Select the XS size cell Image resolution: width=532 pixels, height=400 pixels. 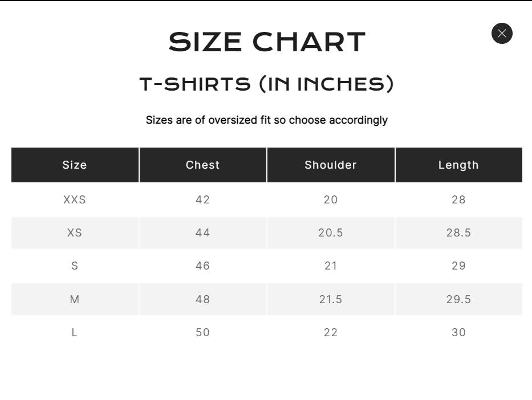pyautogui.click(x=75, y=233)
